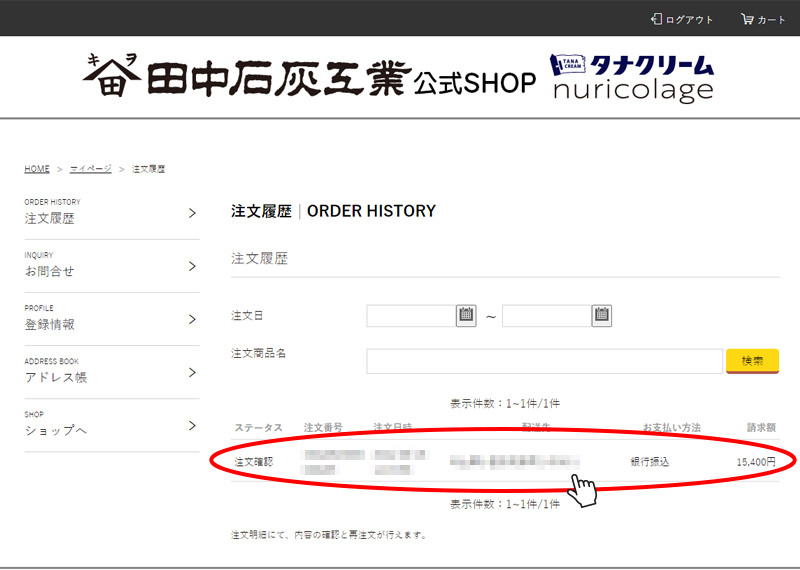Click the アドレス帳 sidebar arrow

tap(192, 372)
